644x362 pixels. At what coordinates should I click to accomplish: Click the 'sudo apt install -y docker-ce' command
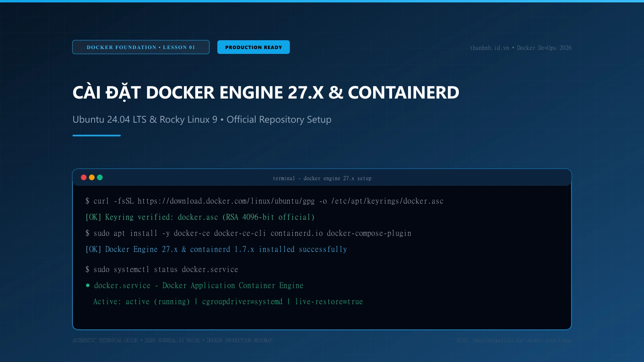click(248, 233)
